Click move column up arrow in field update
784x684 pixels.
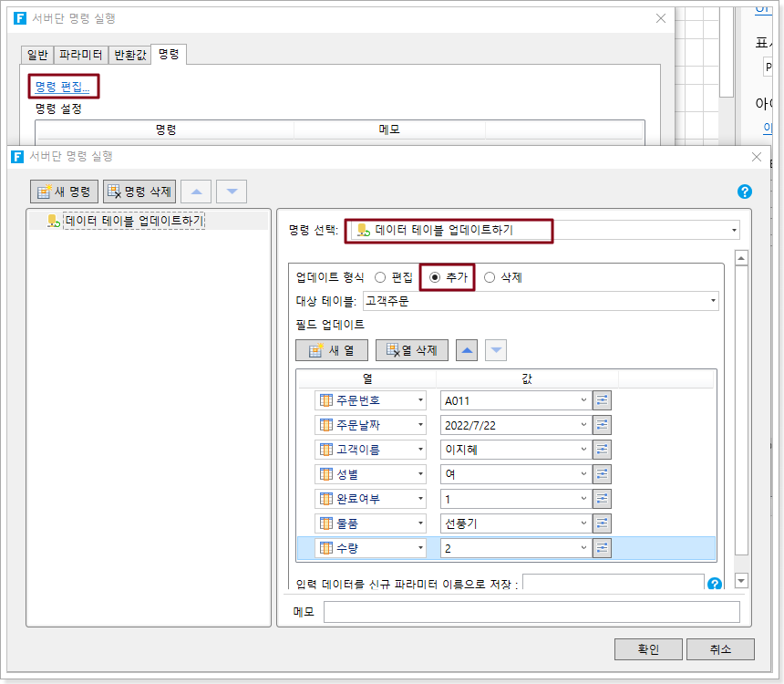pyautogui.click(x=466, y=350)
